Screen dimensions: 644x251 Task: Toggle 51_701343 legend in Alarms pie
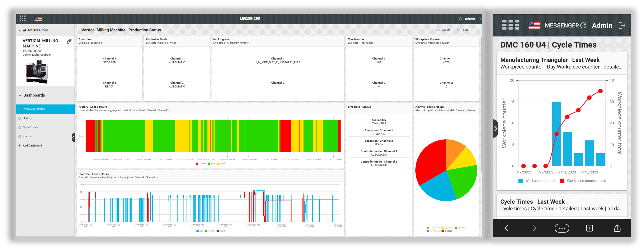[433, 228]
